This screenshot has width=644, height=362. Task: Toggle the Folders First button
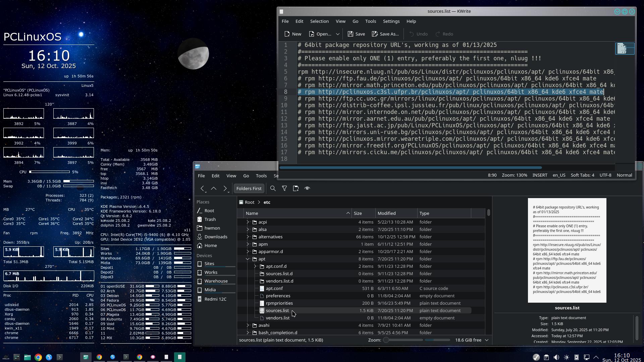pos(249,188)
